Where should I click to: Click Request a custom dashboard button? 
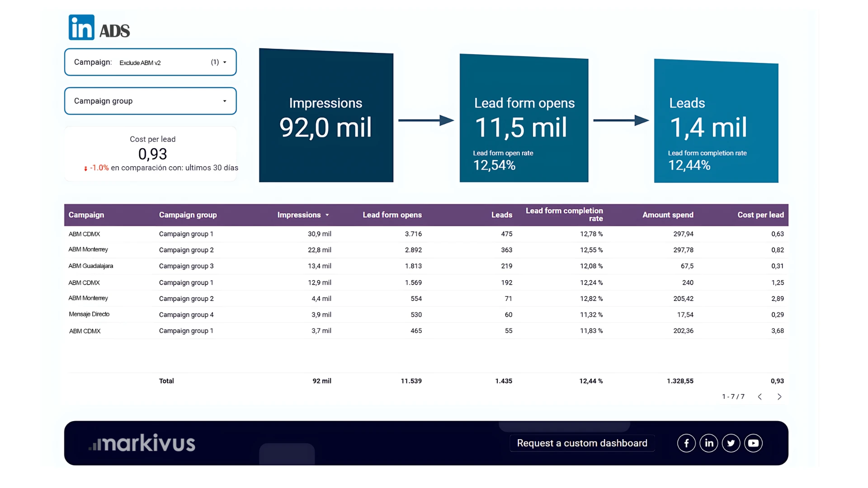click(x=582, y=443)
